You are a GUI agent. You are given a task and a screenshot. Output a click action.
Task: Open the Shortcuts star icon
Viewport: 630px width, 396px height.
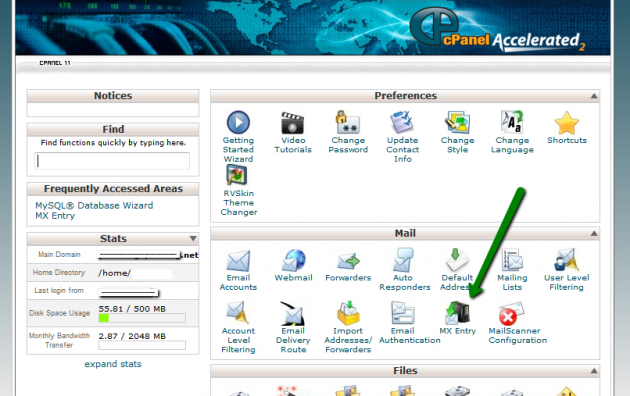tap(567, 122)
